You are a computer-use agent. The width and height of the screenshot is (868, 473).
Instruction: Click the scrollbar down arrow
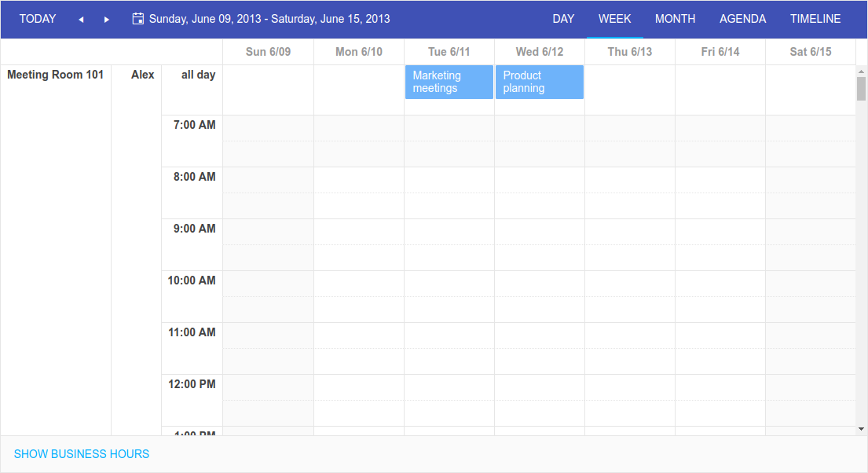[861, 429]
